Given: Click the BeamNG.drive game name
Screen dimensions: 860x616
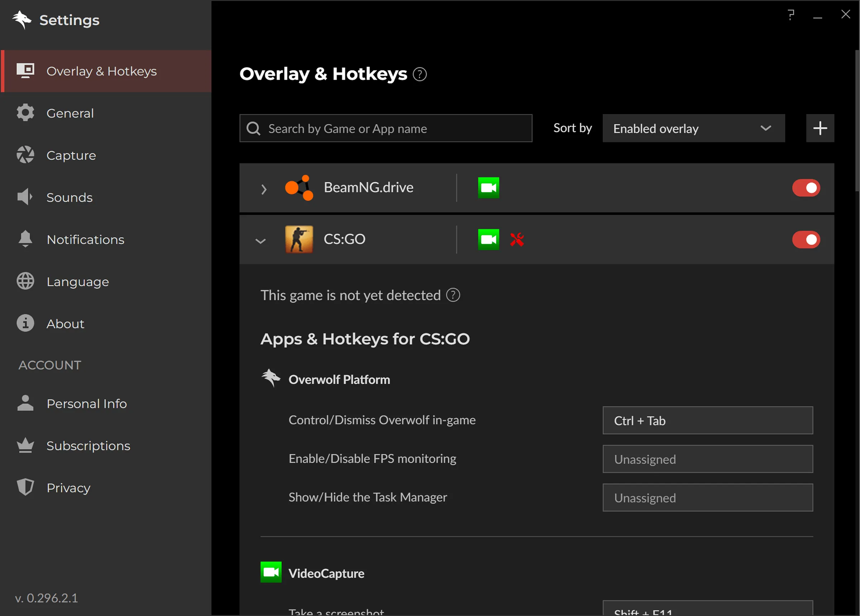Looking at the screenshot, I should pyautogui.click(x=369, y=187).
